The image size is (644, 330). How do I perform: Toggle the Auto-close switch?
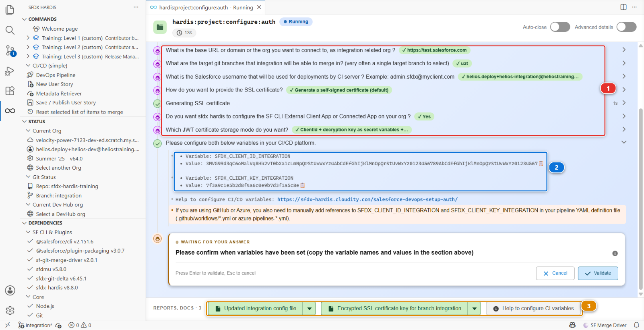point(560,27)
